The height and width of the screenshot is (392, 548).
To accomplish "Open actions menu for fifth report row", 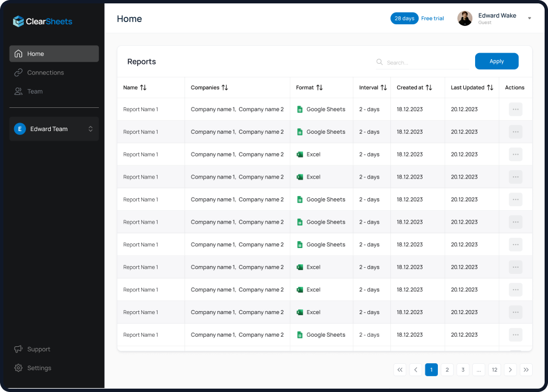I will (x=515, y=199).
